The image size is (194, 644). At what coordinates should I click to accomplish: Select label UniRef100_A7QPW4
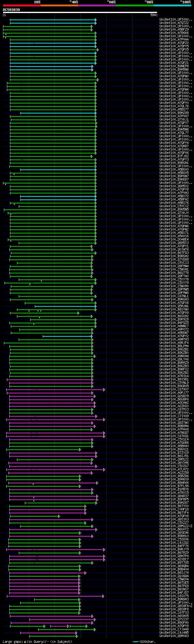click(x=174, y=90)
